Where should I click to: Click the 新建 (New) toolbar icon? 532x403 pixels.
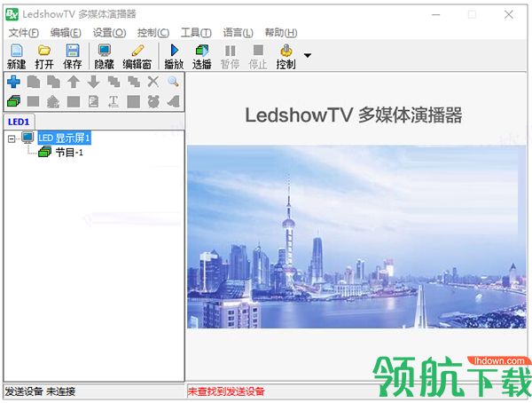click(x=16, y=57)
